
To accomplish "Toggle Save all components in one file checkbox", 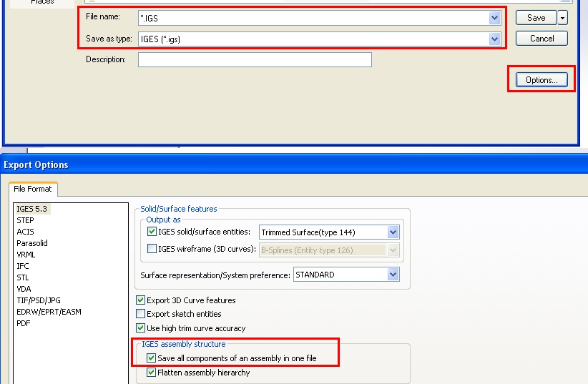I will pyautogui.click(x=151, y=358).
